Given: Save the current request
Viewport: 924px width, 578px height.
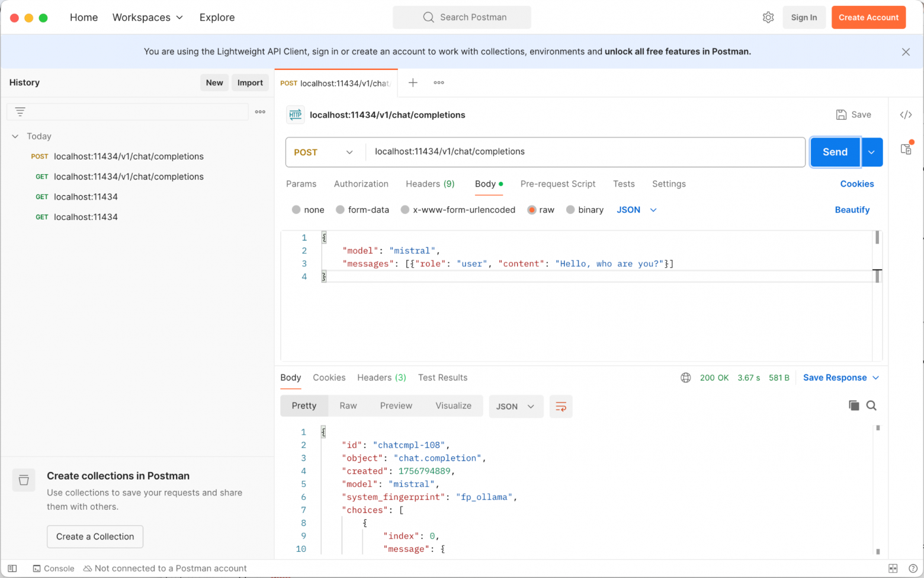Looking at the screenshot, I should point(854,115).
